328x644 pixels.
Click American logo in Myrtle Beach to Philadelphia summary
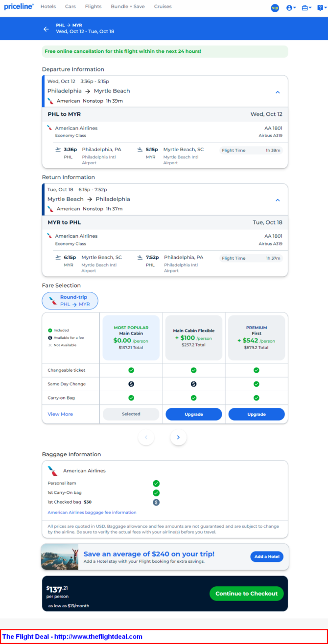tap(50, 209)
